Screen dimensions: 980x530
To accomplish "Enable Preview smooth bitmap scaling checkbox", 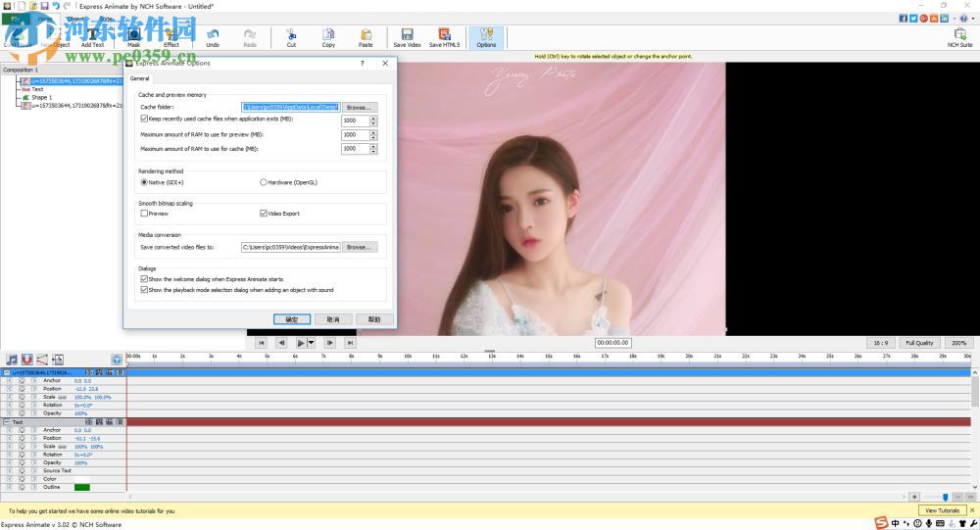I will [144, 214].
